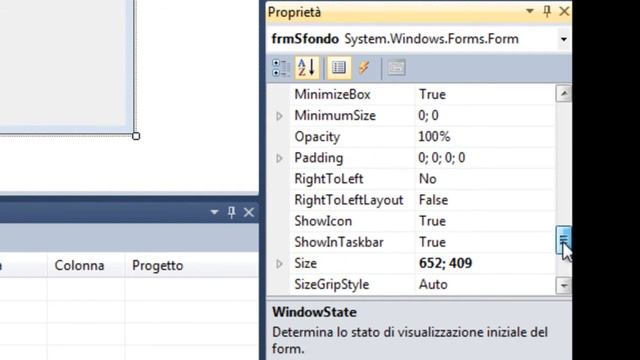Select the RightToLeft property name
The image size is (640, 360).
329,179
